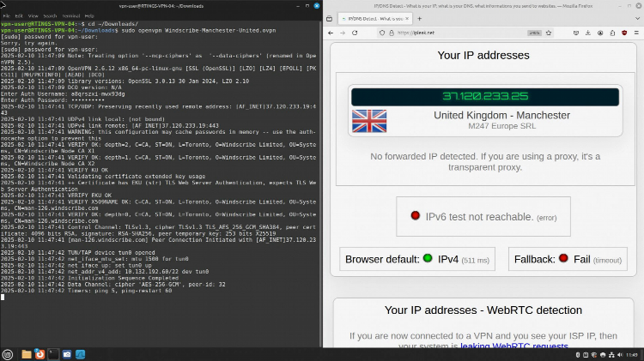Open the Pocket save icon in Firefox toolbar
644x361 pixels.
pos(576,33)
